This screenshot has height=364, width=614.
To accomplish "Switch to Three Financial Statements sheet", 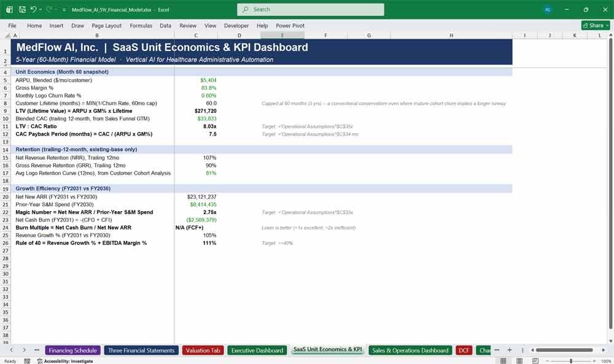I will (x=141, y=350).
